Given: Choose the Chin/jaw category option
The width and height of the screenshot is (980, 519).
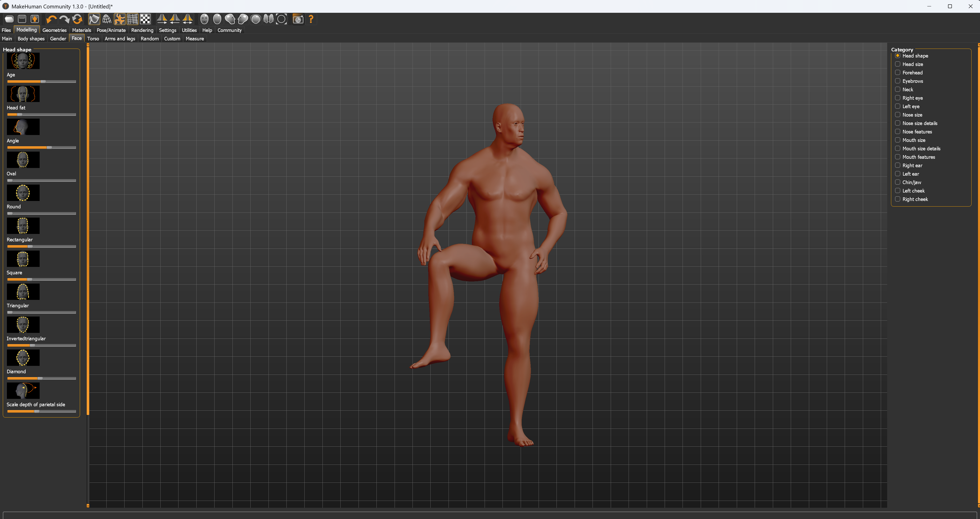Looking at the screenshot, I should coord(897,182).
